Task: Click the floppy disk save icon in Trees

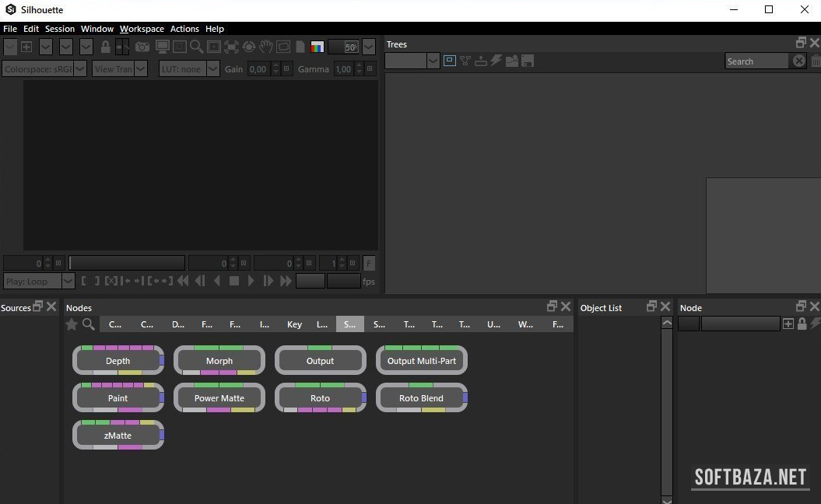Action: coord(528,61)
